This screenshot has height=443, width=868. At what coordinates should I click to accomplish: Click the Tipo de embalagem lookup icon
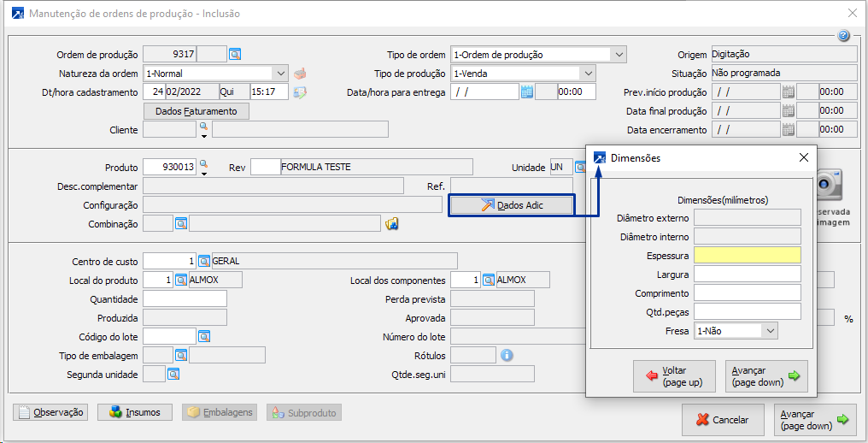point(181,355)
